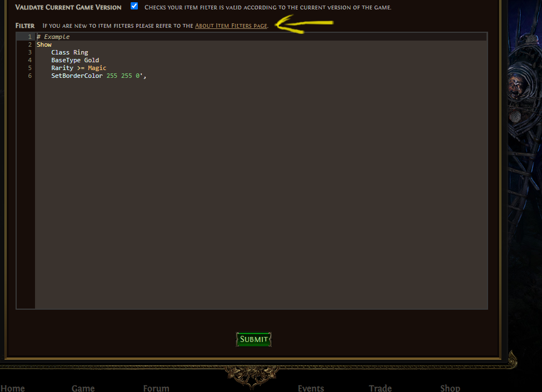This screenshot has width=542, height=392.
Task: Open the Trade menu item
Action: [x=380, y=388]
